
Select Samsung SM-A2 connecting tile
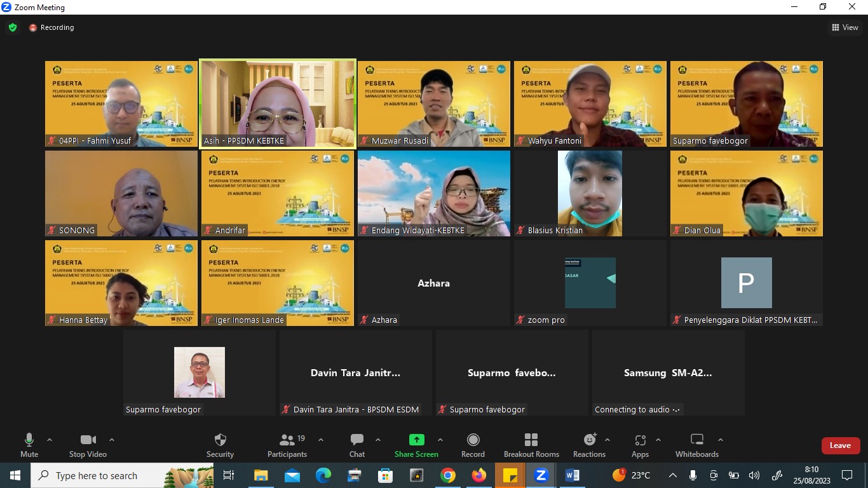point(668,372)
